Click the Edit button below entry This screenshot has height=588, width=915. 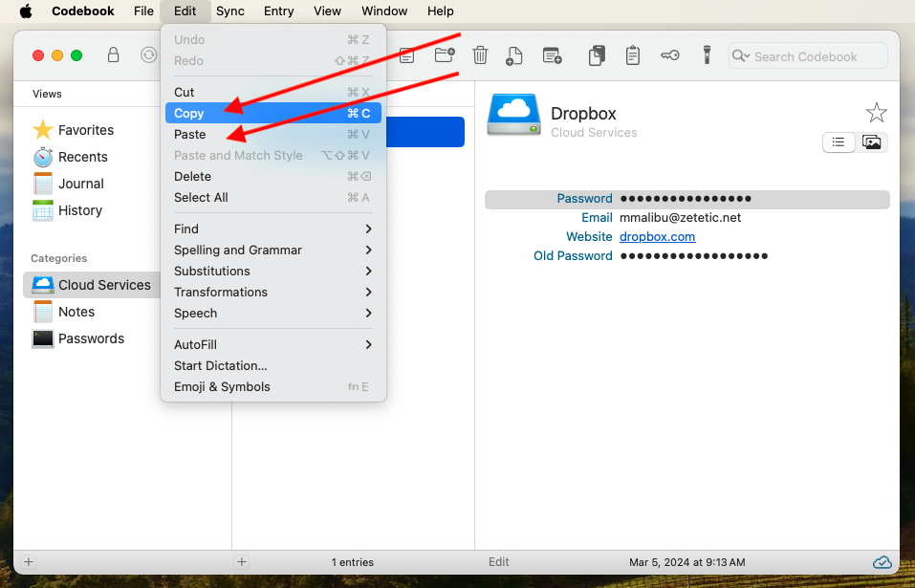coord(498,562)
